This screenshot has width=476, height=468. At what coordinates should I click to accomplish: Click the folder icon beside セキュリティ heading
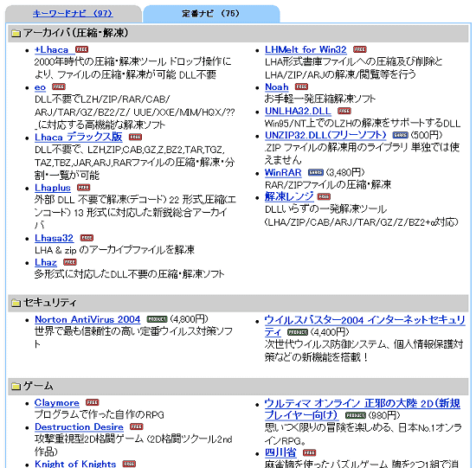(x=16, y=303)
